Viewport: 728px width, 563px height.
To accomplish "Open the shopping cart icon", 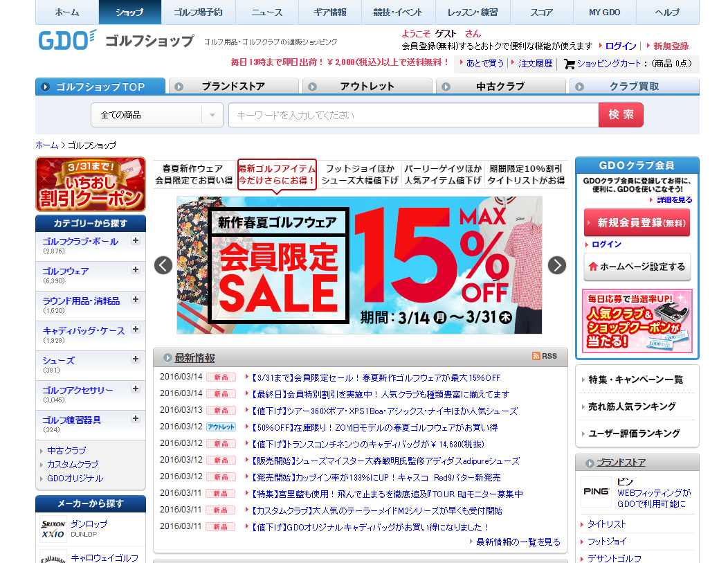I will point(570,64).
